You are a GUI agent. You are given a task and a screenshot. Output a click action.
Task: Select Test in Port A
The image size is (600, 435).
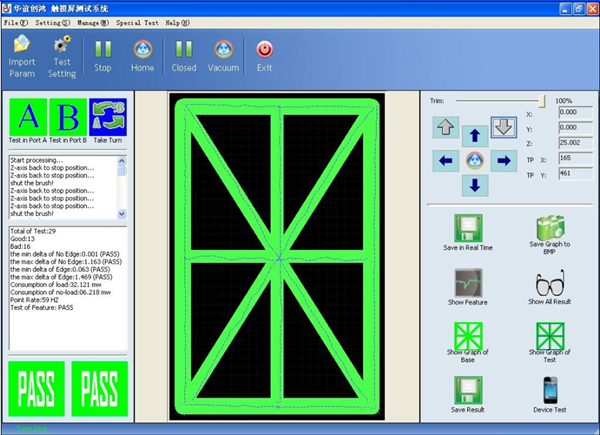coord(26,117)
